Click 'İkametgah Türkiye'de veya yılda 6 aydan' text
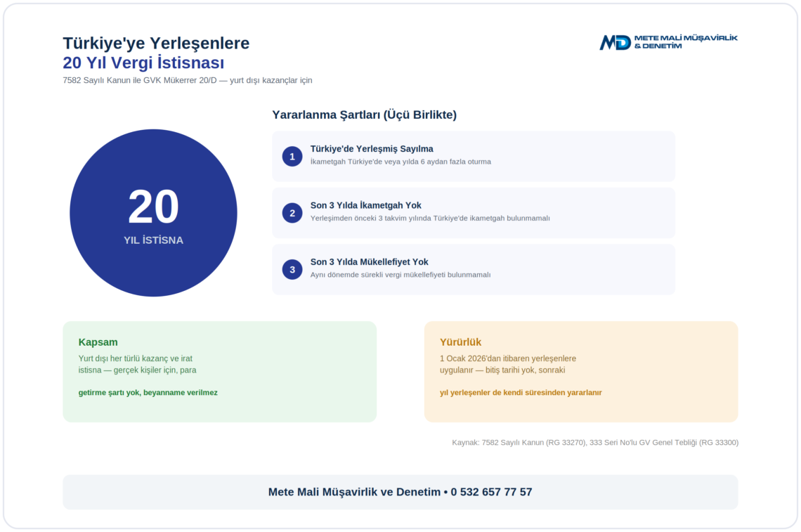This screenshot has width=801, height=532. [400, 162]
